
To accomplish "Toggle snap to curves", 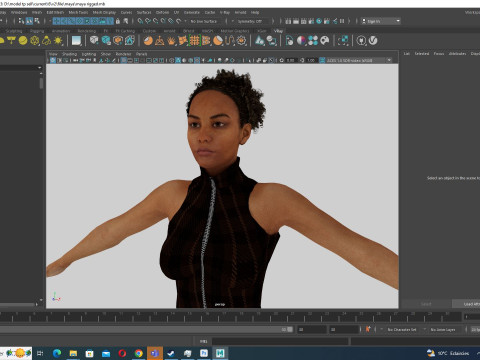I will [x=148, y=21].
